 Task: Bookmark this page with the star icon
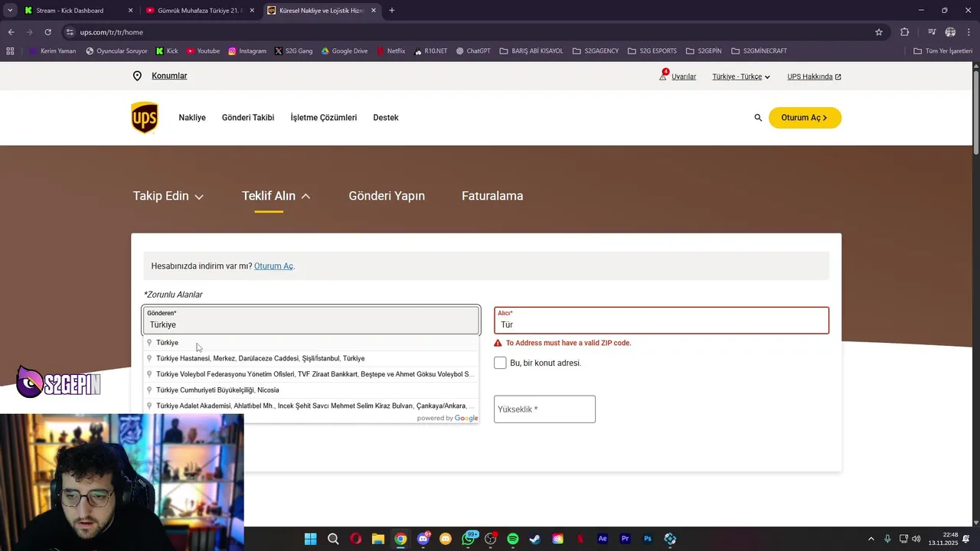[x=879, y=32]
